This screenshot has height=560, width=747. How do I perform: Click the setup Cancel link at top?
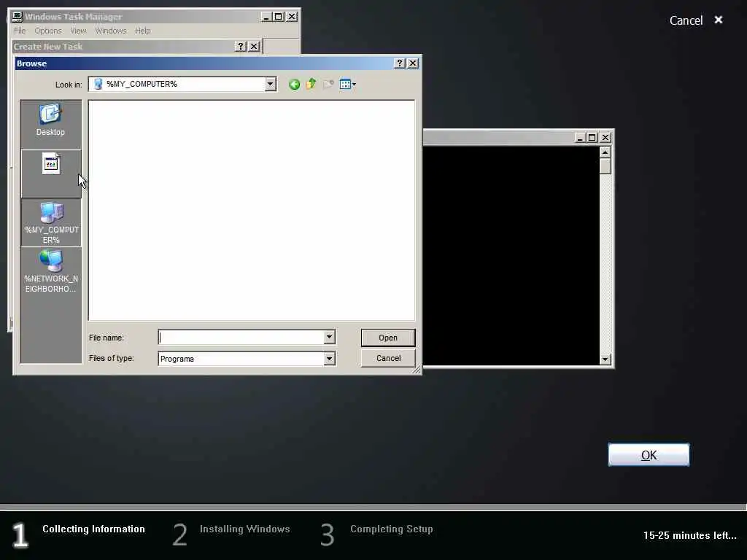click(x=686, y=20)
